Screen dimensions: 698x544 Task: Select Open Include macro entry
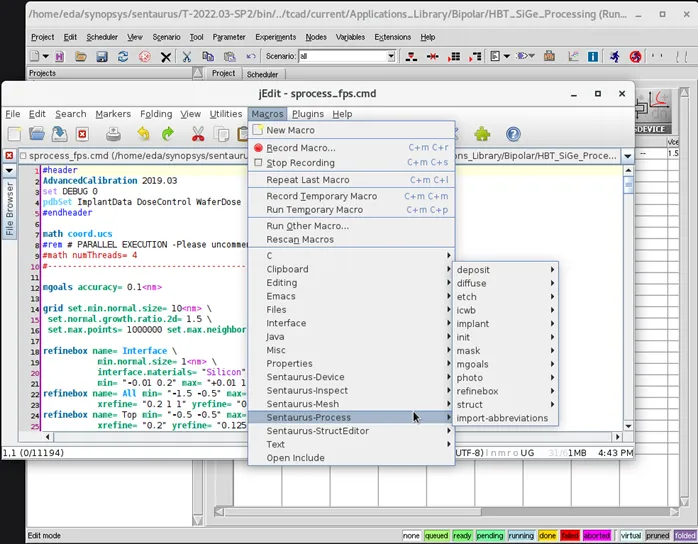(351, 458)
